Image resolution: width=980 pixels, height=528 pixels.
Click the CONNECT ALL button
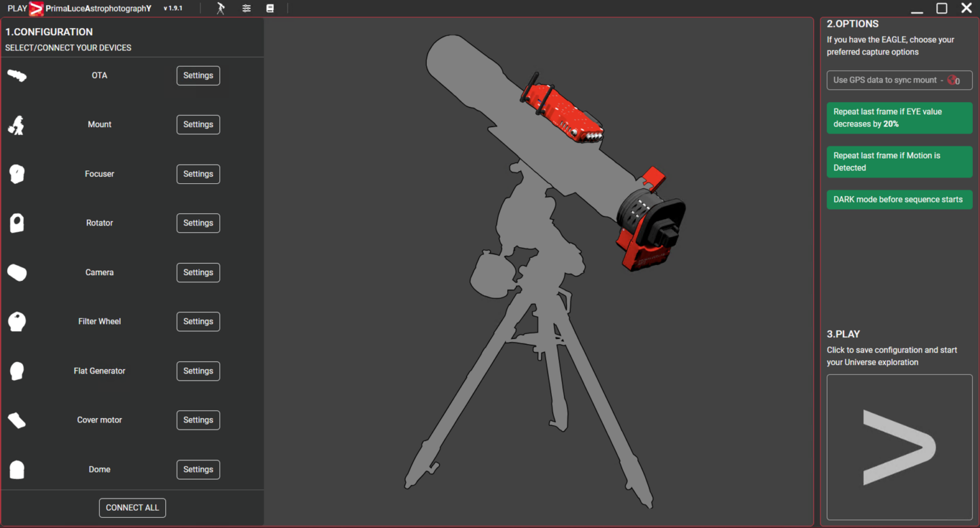pyautogui.click(x=132, y=507)
